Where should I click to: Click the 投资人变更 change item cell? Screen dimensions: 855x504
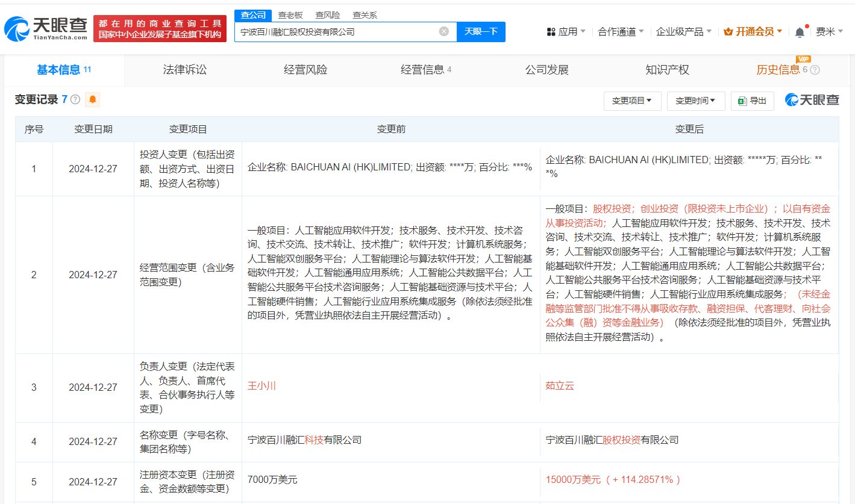(188, 169)
